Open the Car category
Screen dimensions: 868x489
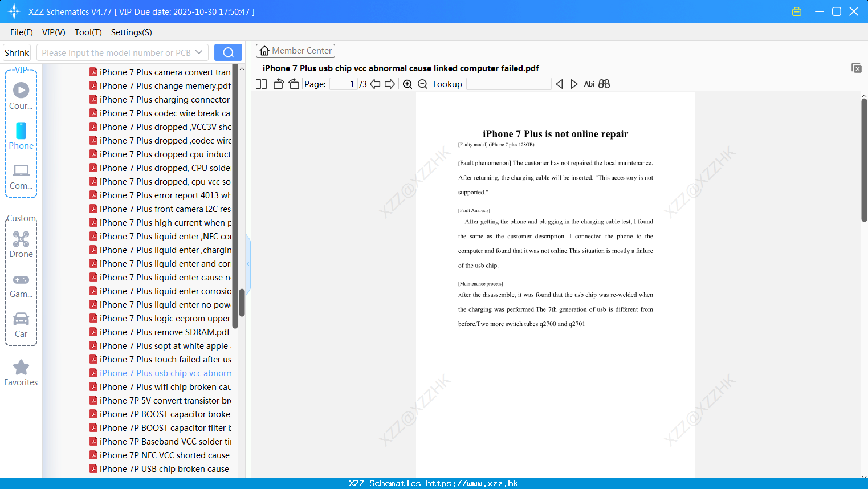[x=21, y=325]
